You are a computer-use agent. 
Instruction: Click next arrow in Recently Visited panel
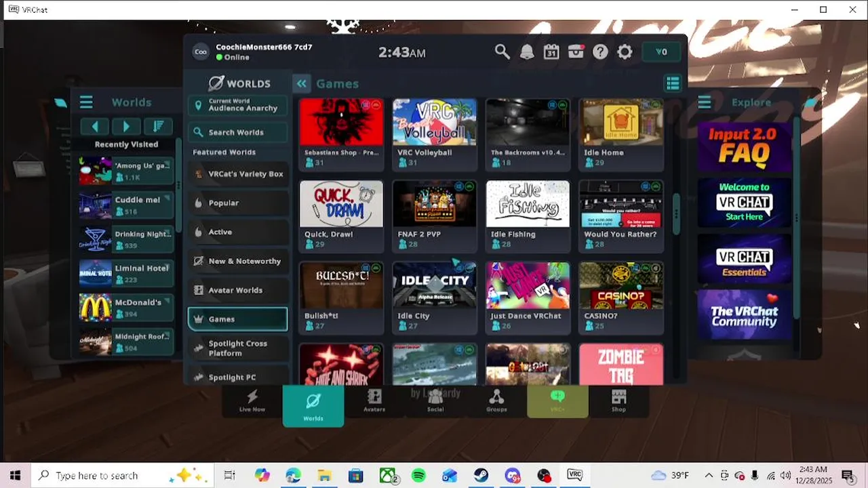coord(126,127)
